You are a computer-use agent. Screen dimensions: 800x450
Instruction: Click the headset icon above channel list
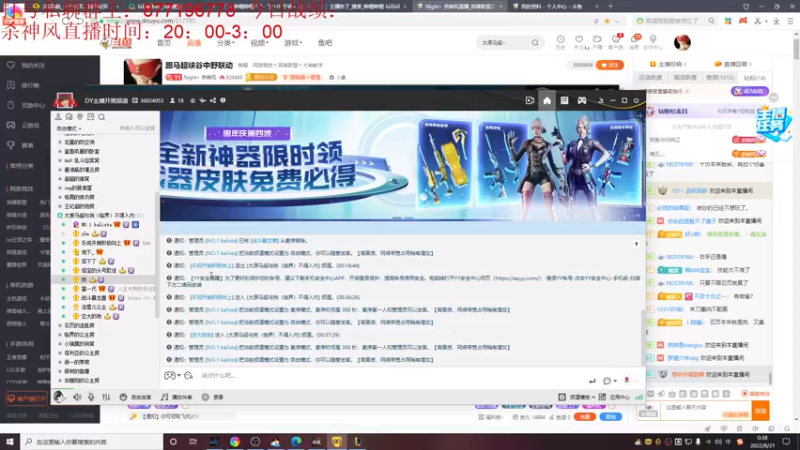coord(69,117)
